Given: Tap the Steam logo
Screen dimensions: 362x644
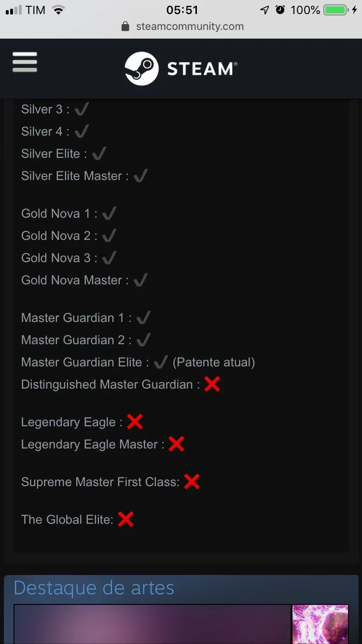Looking at the screenshot, I should pyautogui.click(x=181, y=69).
